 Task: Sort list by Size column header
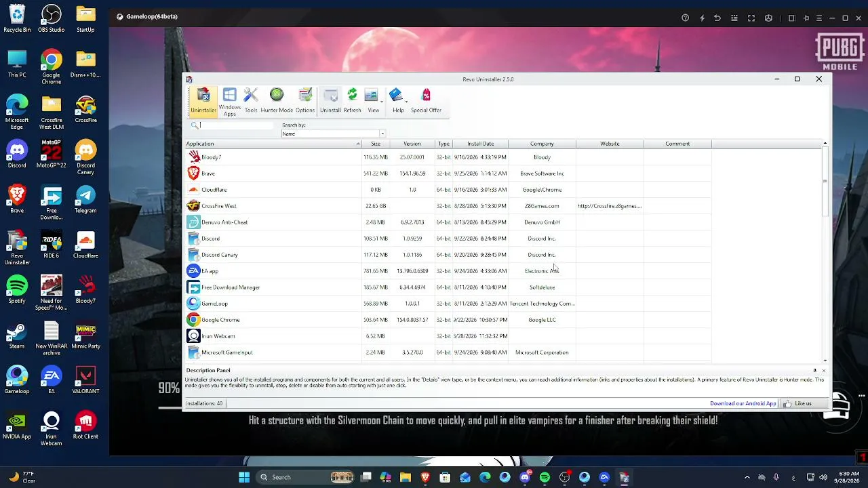[376, 144]
